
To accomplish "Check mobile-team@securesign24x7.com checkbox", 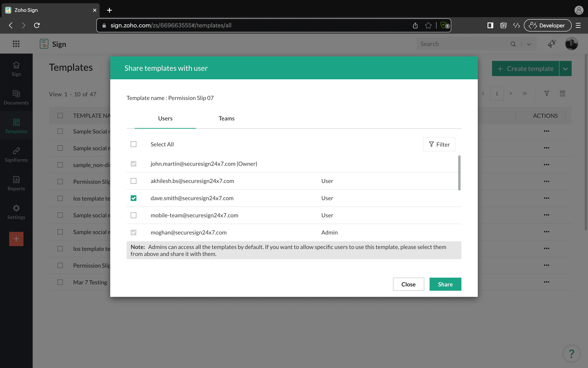I will [133, 215].
